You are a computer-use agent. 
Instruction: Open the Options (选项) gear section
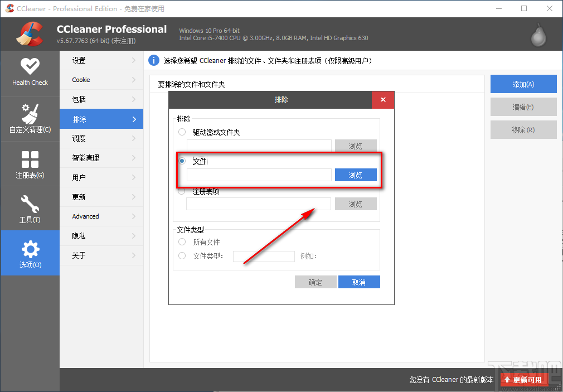pyautogui.click(x=30, y=253)
